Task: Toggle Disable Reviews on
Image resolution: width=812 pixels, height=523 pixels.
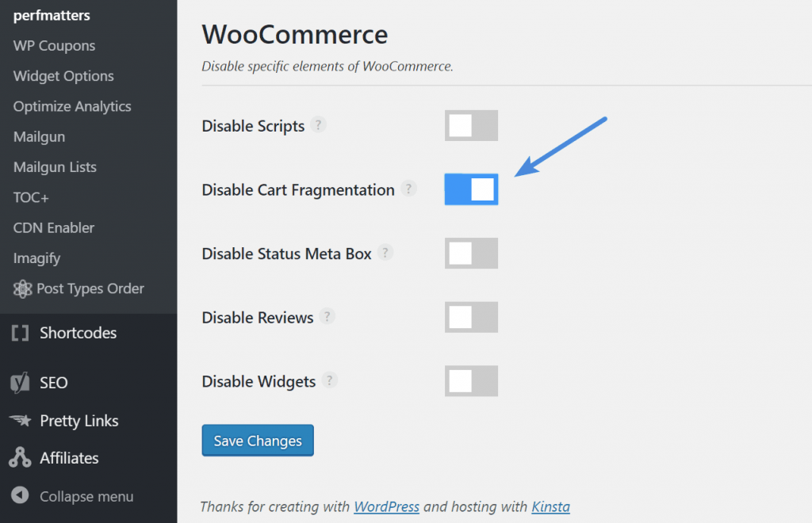Action: tap(471, 317)
